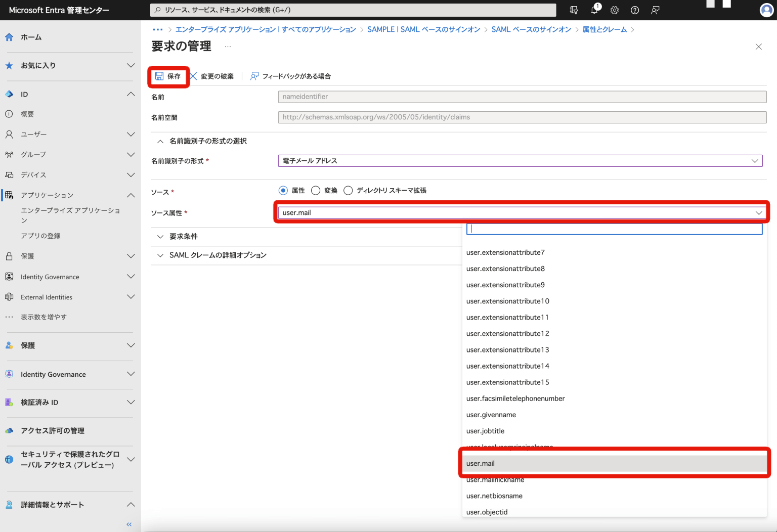Click the Favorites star icon
This screenshot has width=777, height=532.
9,65
